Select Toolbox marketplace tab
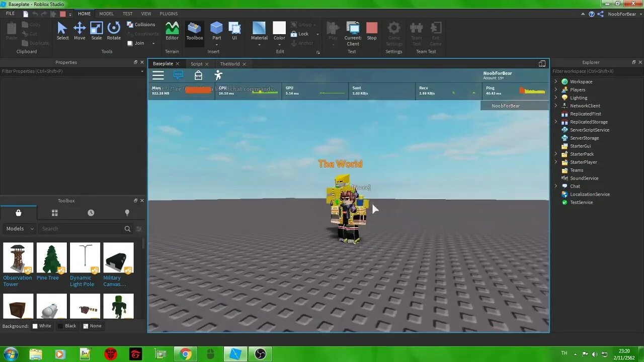The height and width of the screenshot is (362, 644). (19, 213)
